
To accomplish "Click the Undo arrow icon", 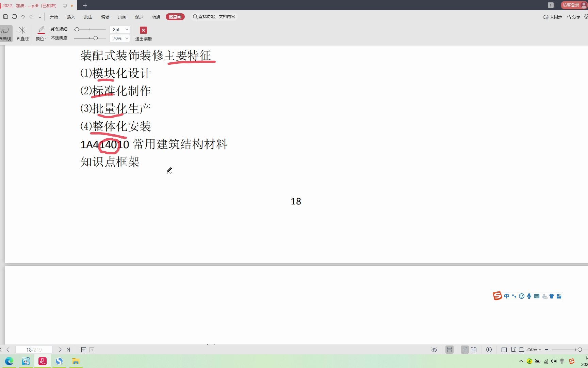I will (23, 17).
